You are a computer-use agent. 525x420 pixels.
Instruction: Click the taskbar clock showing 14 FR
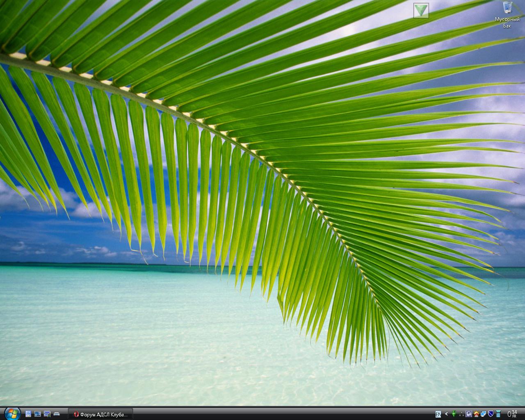[x=512, y=414]
